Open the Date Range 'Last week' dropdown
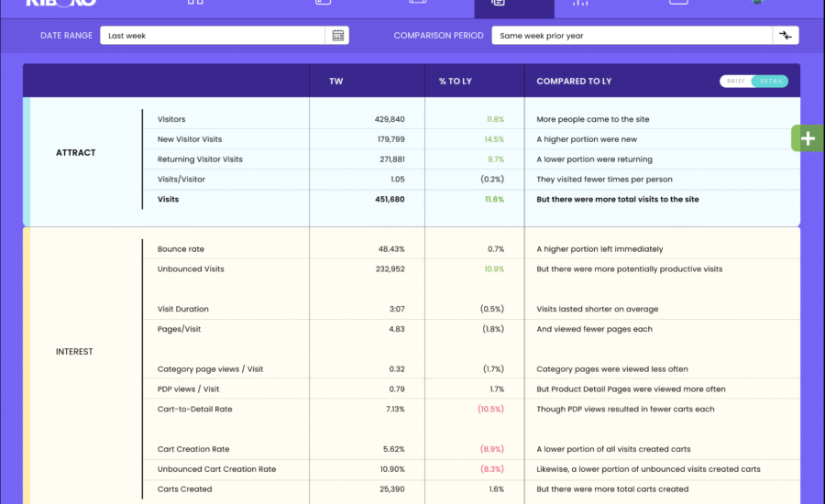Image resolution: width=825 pixels, height=504 pixels. (212, 36)
